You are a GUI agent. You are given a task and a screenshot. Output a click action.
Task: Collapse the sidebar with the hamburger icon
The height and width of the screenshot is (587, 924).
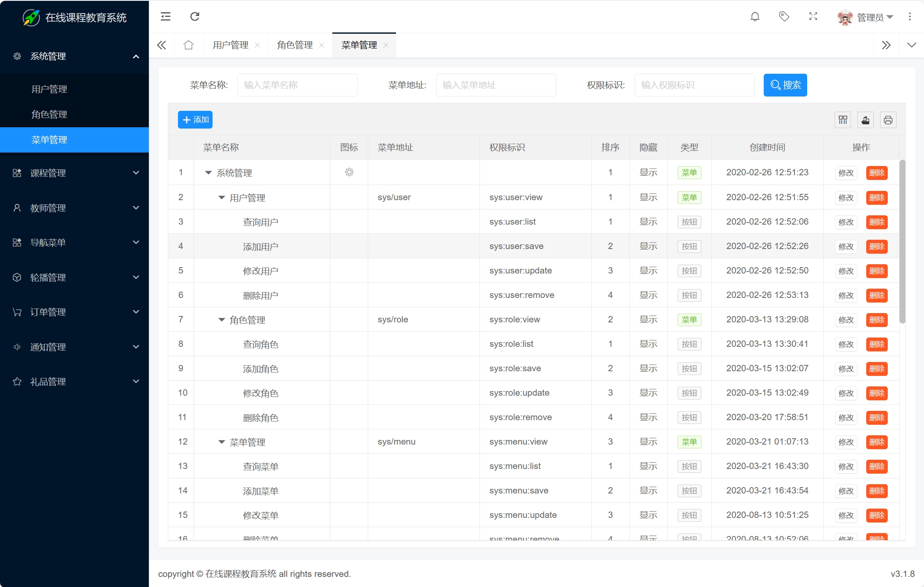point(166,17)
